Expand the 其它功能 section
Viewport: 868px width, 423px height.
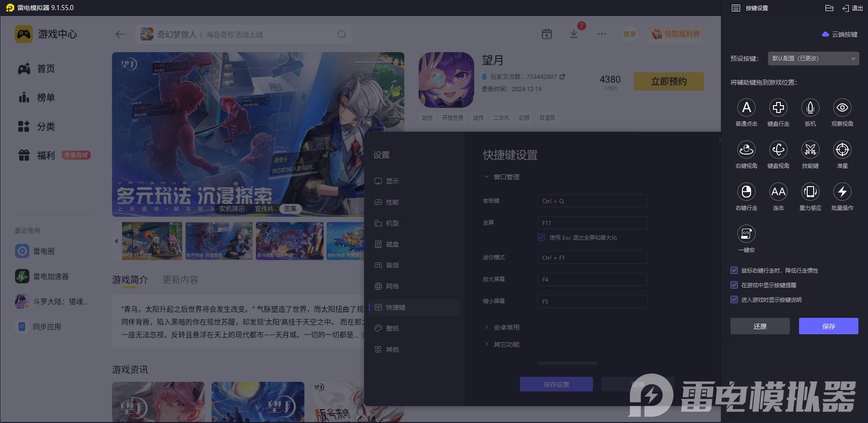pyautogui.click(x=502, y=344)
